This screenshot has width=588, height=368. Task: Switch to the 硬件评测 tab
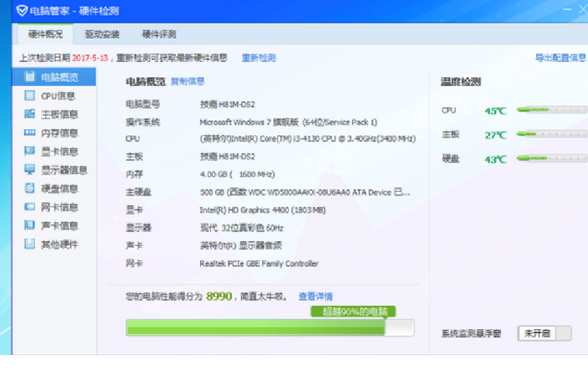pos(159,34)
